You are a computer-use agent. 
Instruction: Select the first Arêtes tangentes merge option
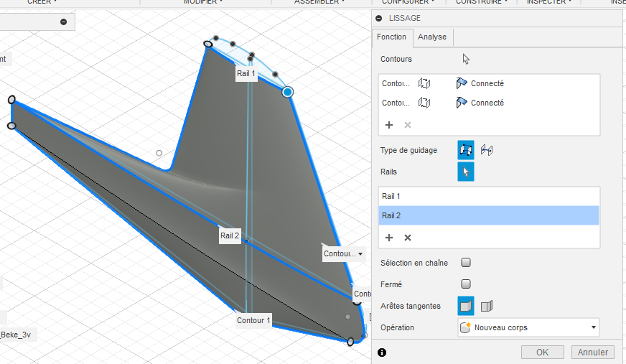pos(465,306)
